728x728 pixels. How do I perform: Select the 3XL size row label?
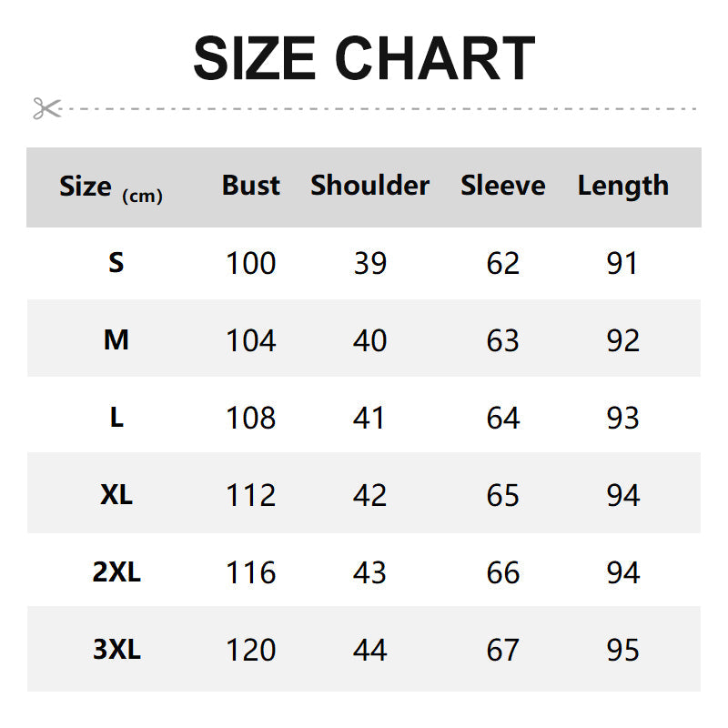(116, 650)
